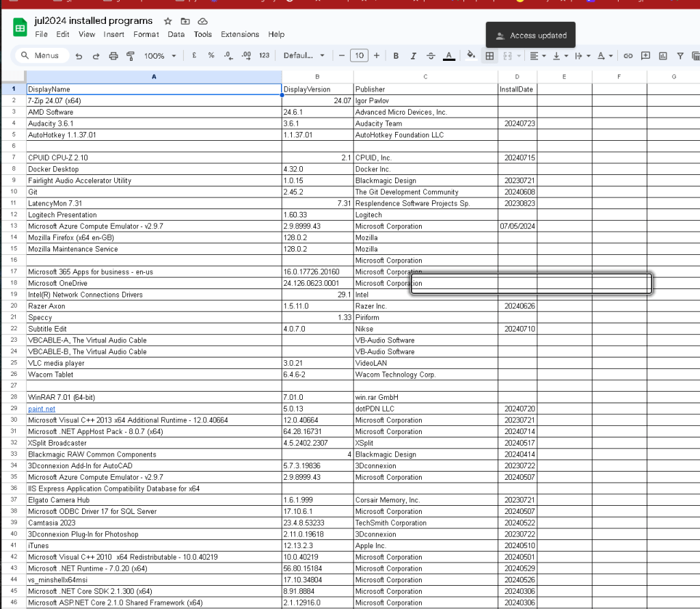Open the Help menu
This screenshot has width=700, height=609.
276,34
